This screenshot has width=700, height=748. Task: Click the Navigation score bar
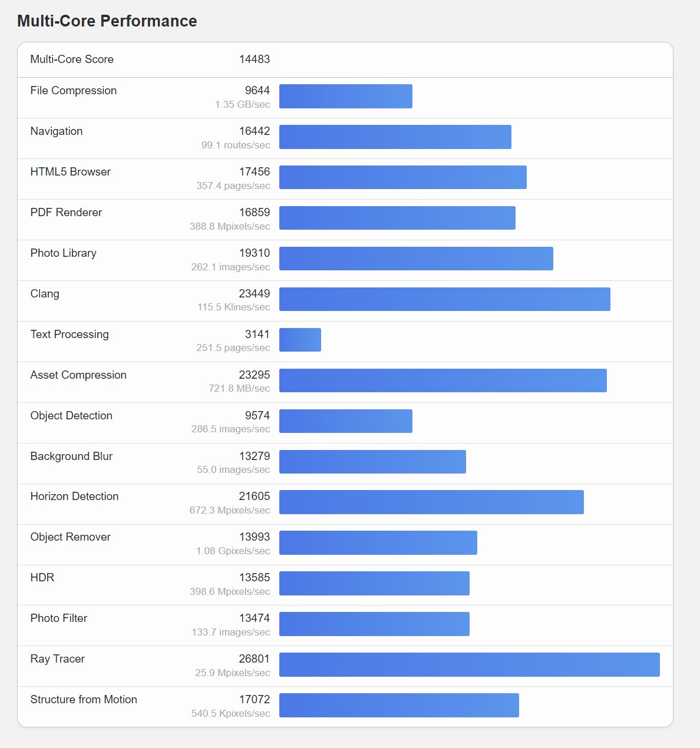click(x=395, y=137)
